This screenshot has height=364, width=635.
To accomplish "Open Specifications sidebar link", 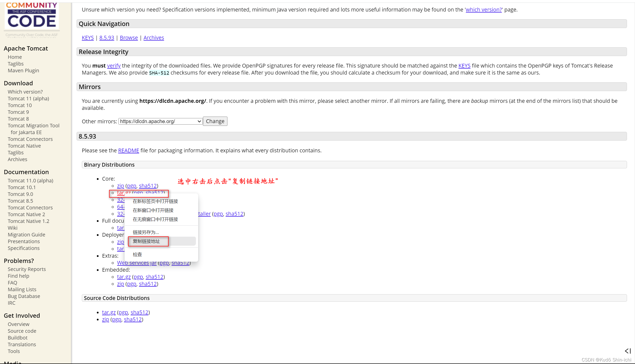I will [24, 248].
